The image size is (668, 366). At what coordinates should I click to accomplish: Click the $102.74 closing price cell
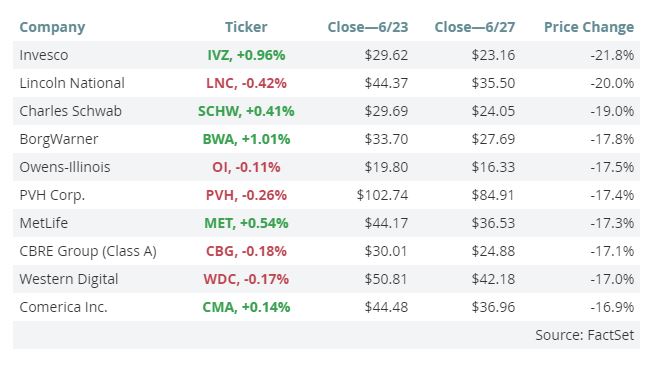tap(382, 195)
